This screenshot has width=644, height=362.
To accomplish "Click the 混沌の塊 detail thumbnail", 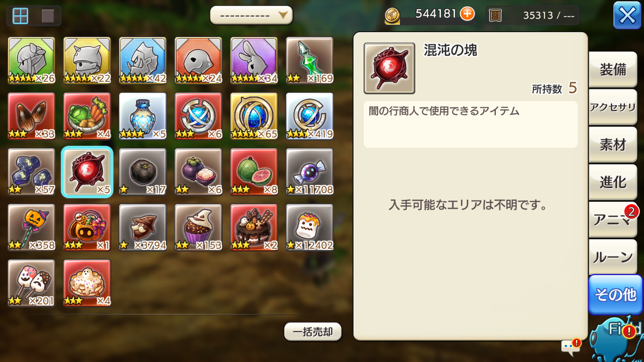I will click(389, 68).
